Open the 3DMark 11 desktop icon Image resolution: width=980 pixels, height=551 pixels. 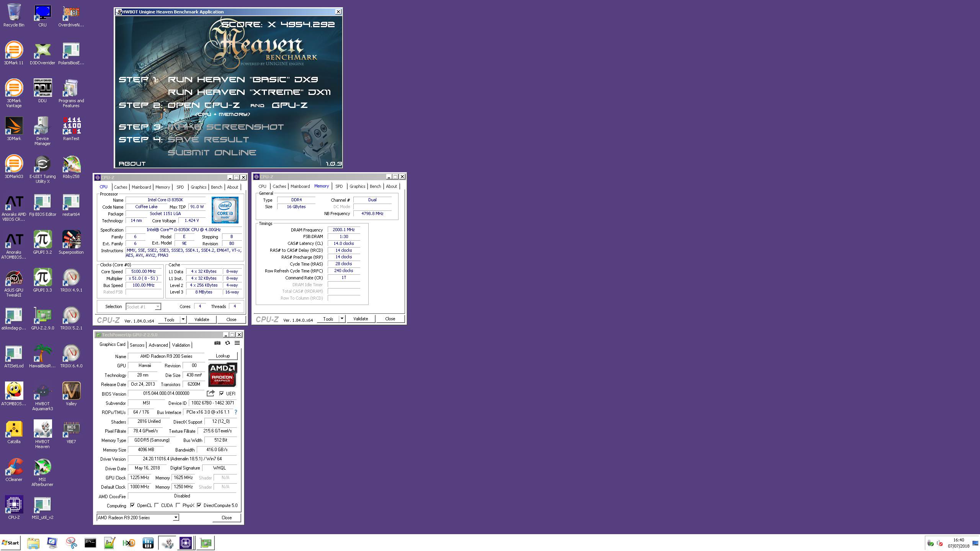pyautogui.click(x=14, y=53)
